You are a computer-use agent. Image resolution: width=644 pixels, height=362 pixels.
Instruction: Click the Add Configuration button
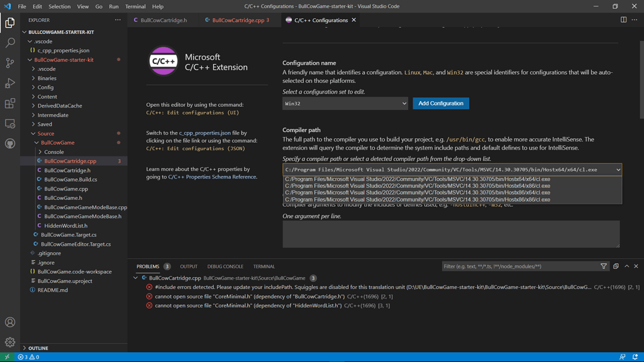point(440,104)
